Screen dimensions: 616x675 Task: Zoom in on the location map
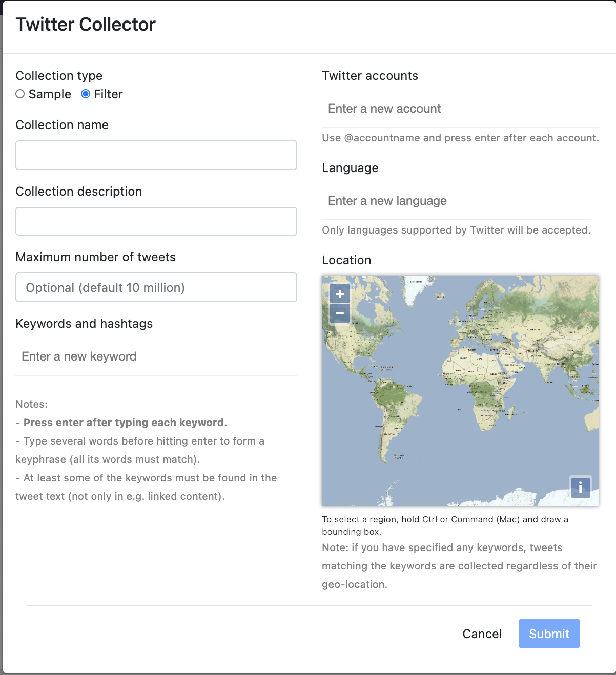coord(340,294)
